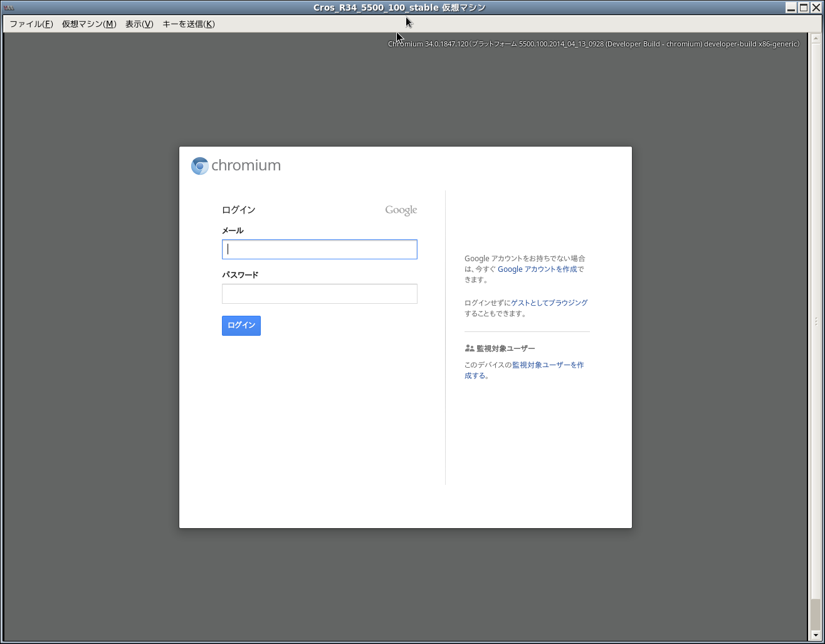The image size is (825, 644).
Task: Open the キーを送信(K) menu
Action: click(x=189, y=24)
